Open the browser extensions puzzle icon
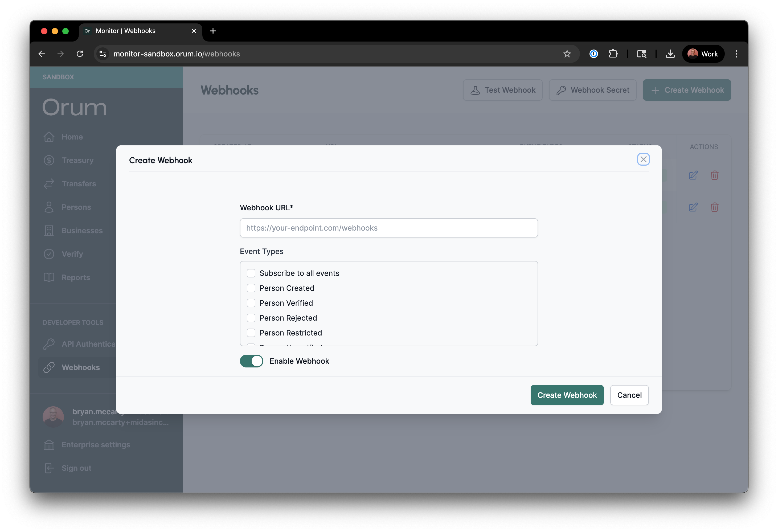The width and height of the screenshot is (778, 532). tap(613, 54)
